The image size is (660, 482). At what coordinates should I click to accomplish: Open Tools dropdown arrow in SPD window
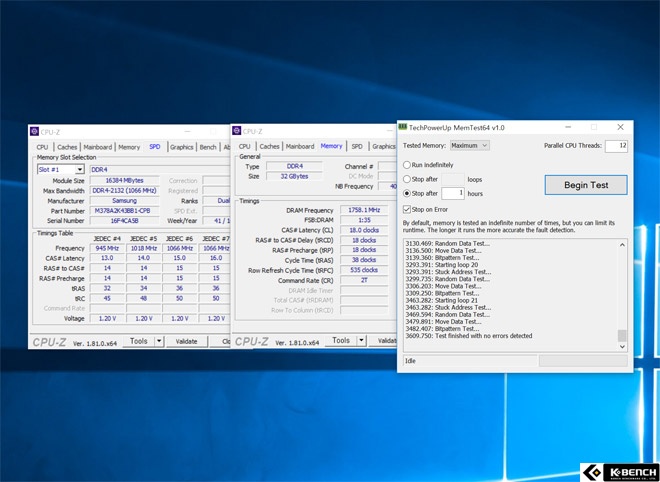click(159, 341)
